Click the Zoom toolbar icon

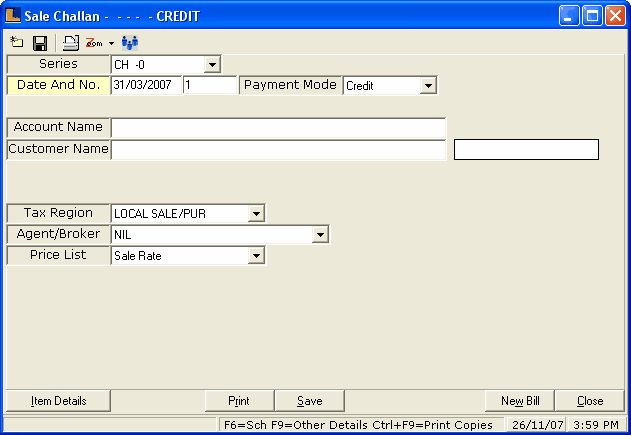coord(94,43)
